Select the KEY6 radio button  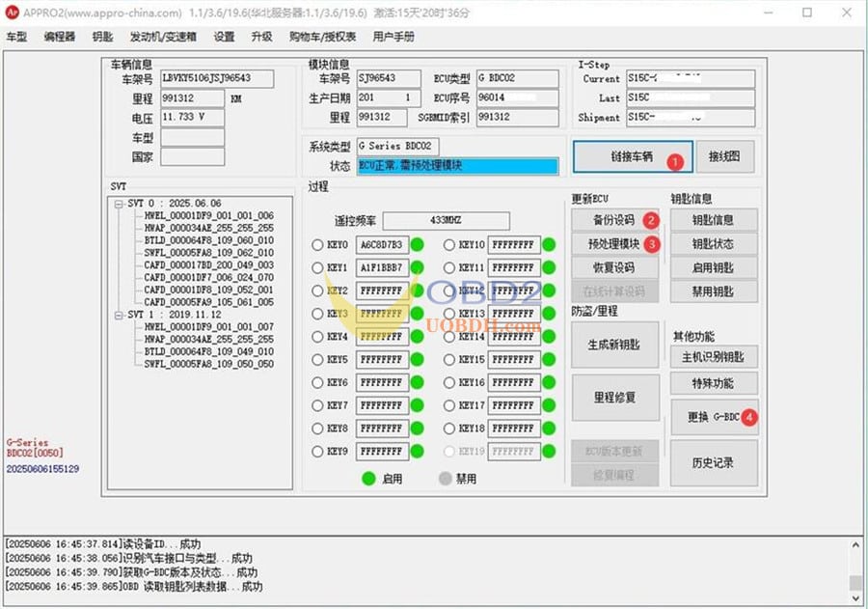point(317,382)
